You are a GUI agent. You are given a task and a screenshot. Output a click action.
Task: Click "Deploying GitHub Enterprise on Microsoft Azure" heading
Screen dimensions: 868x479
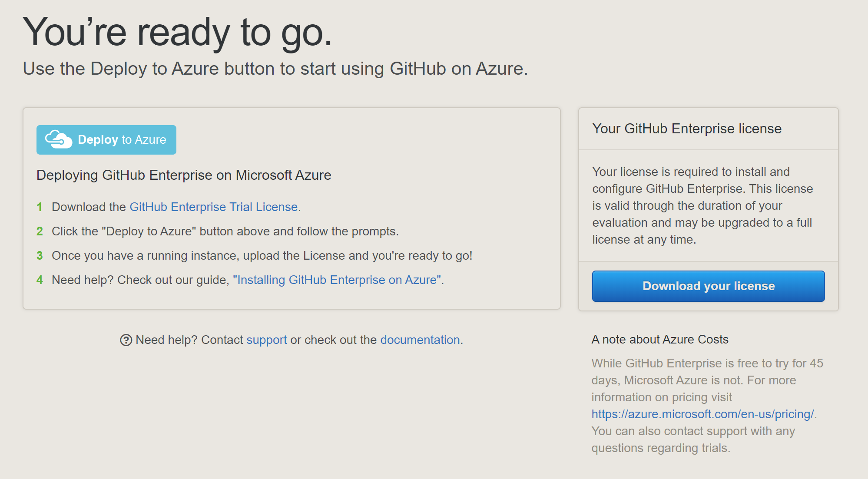coord(184,175)
